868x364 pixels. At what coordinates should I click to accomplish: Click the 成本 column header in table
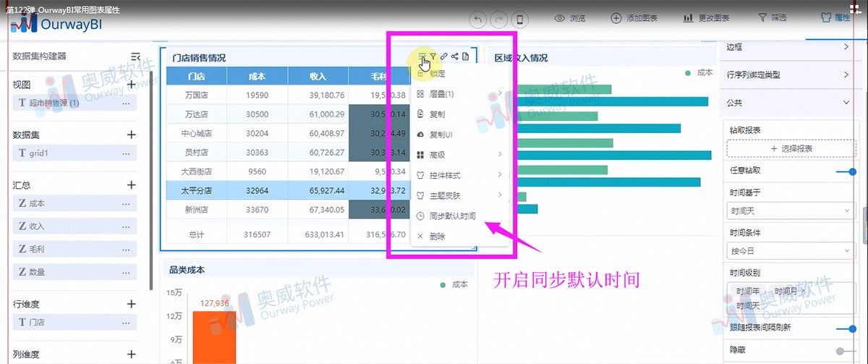[257, 76]
